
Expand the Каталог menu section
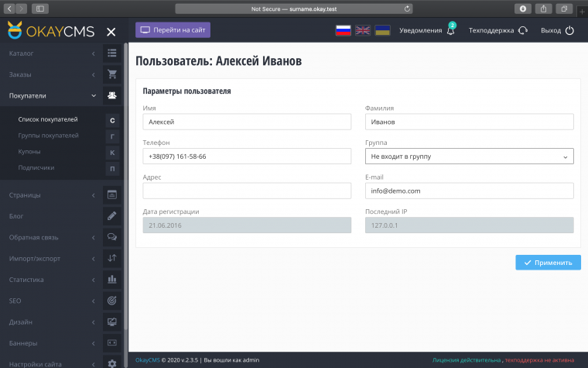point(51,53)
